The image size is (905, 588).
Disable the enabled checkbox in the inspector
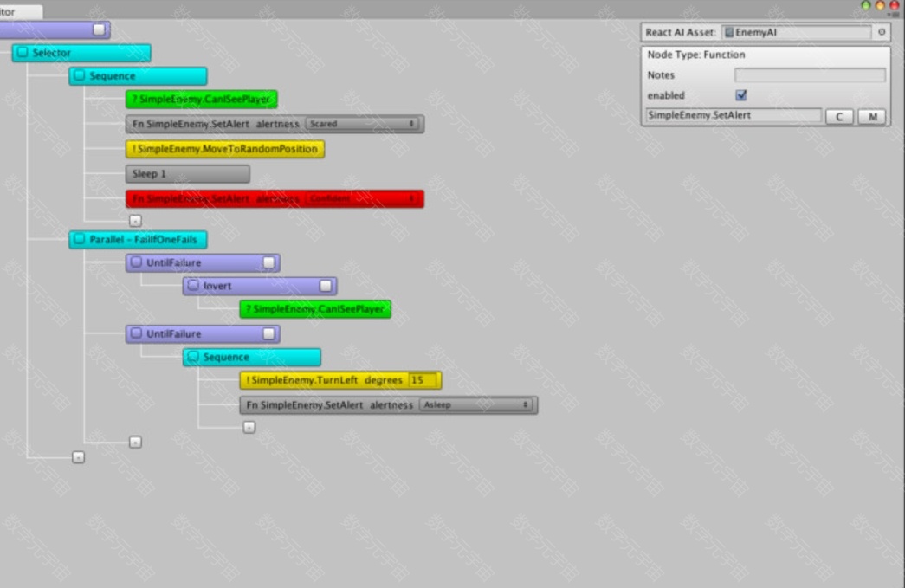pos(740,95)
